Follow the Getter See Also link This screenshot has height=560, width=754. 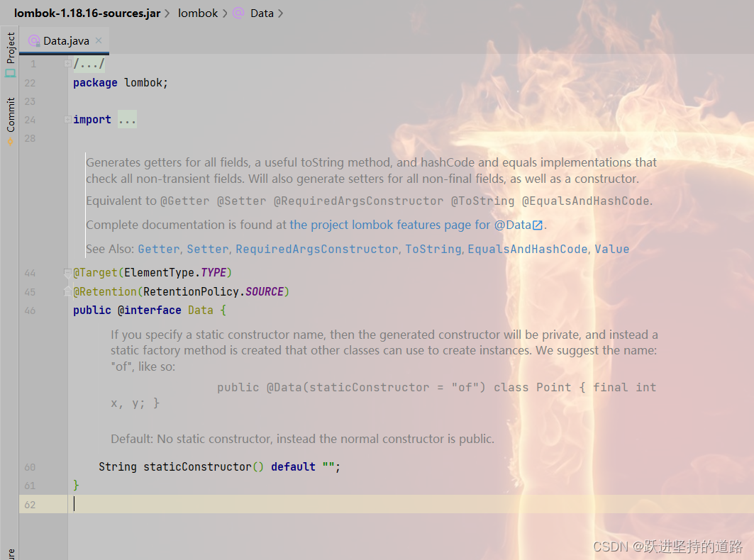click(159, 249)
